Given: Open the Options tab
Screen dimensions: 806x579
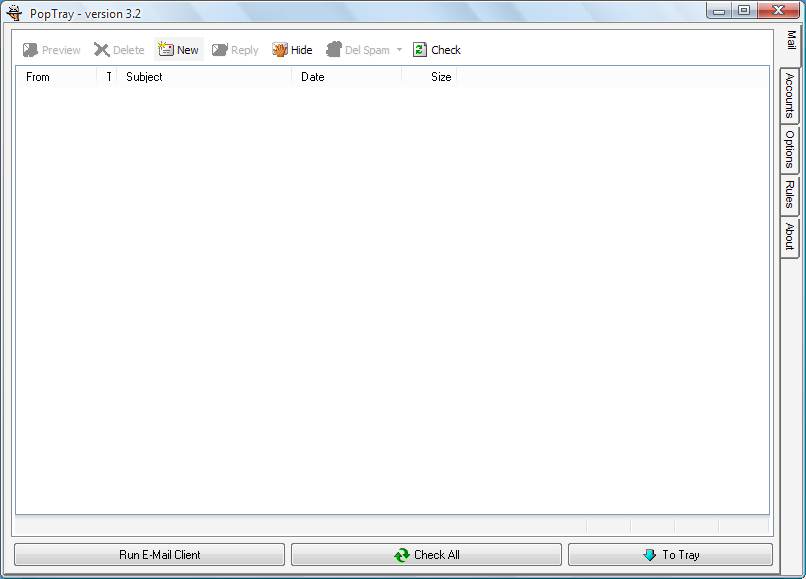Looking at the screenshot, I should pyautogui.click(x=790, y=149).
